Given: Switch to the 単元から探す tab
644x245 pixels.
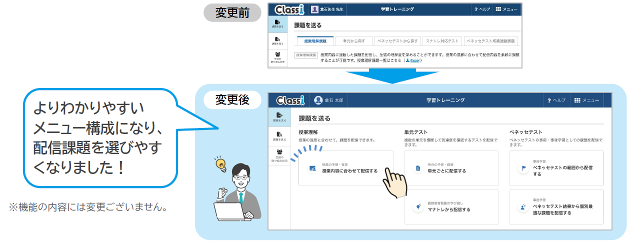Looking at the screenshot, I should (x=353, y=41).
